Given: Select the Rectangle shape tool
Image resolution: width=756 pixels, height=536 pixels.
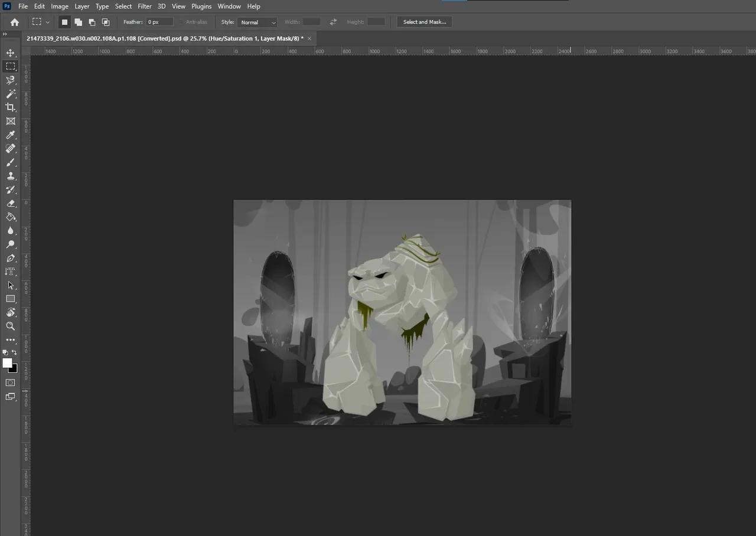Looking at the screenshot, I should coord(11,299).
